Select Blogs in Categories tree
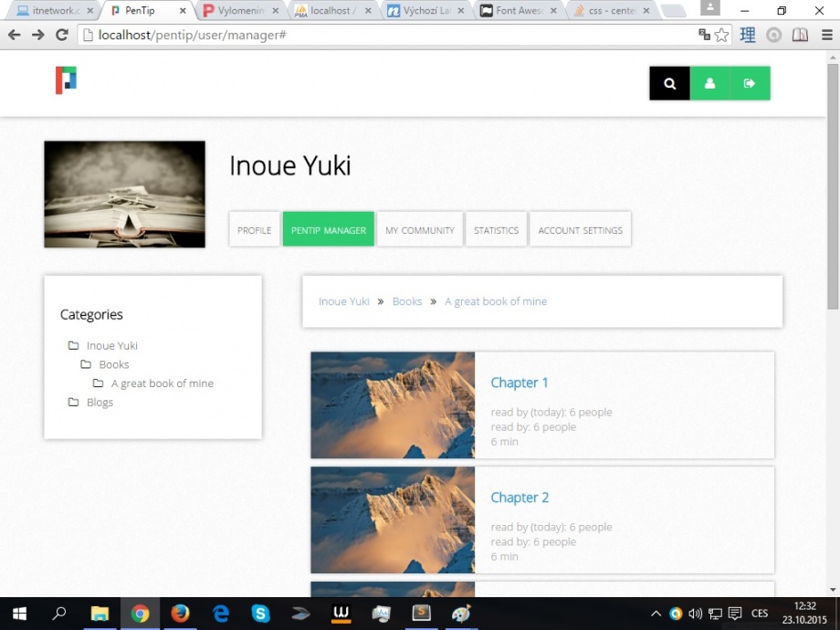840x630 pixels. pyautogui.click(x=100, y=402)
